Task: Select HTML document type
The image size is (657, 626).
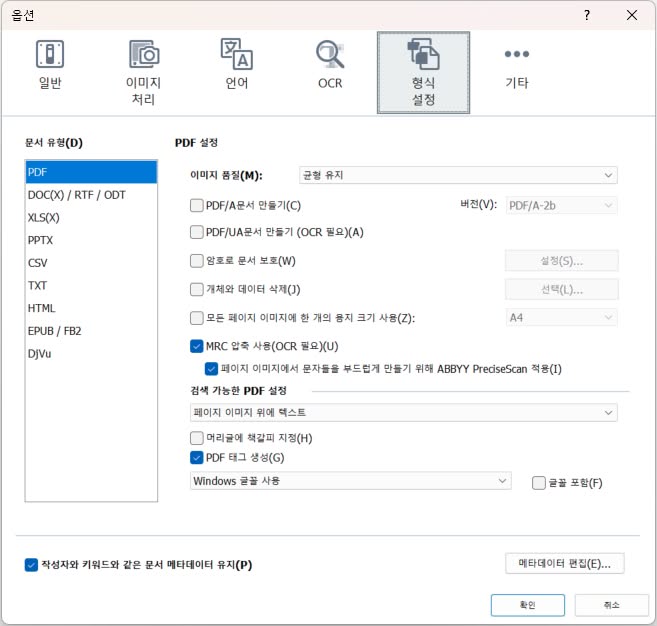Action: pyautogui.click(x=91, y=308)
